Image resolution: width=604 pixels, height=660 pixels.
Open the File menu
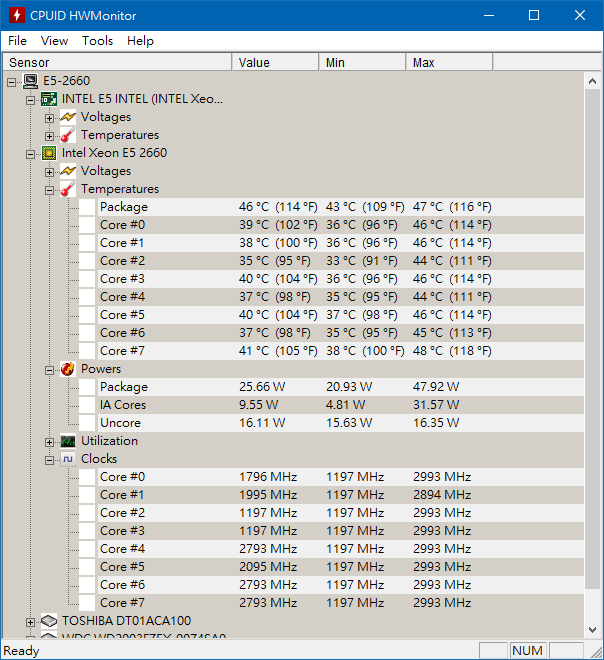(18, 41)
